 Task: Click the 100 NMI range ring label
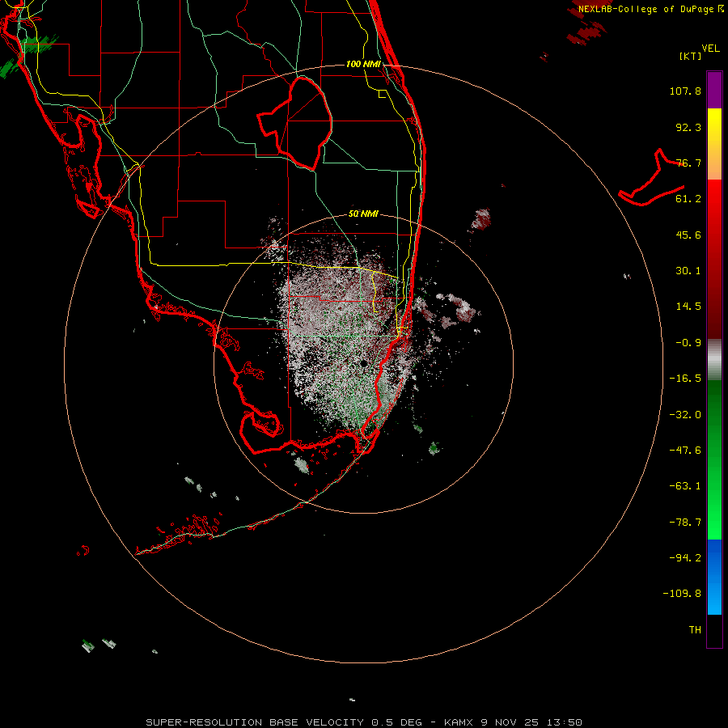tap(363, 64)
